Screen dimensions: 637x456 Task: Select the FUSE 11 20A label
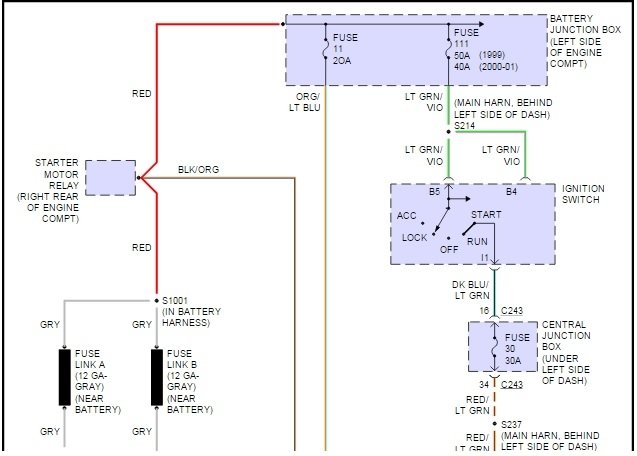pyautogui.click(x=345, y=49)
